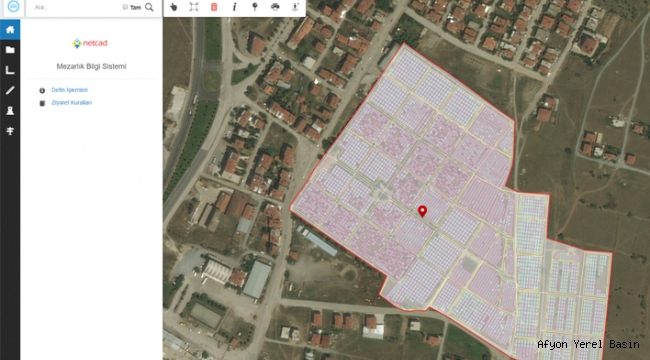
Task: Click the Mezarlık Bilgi Sistemi title
Action: click(x=91, y=66)
